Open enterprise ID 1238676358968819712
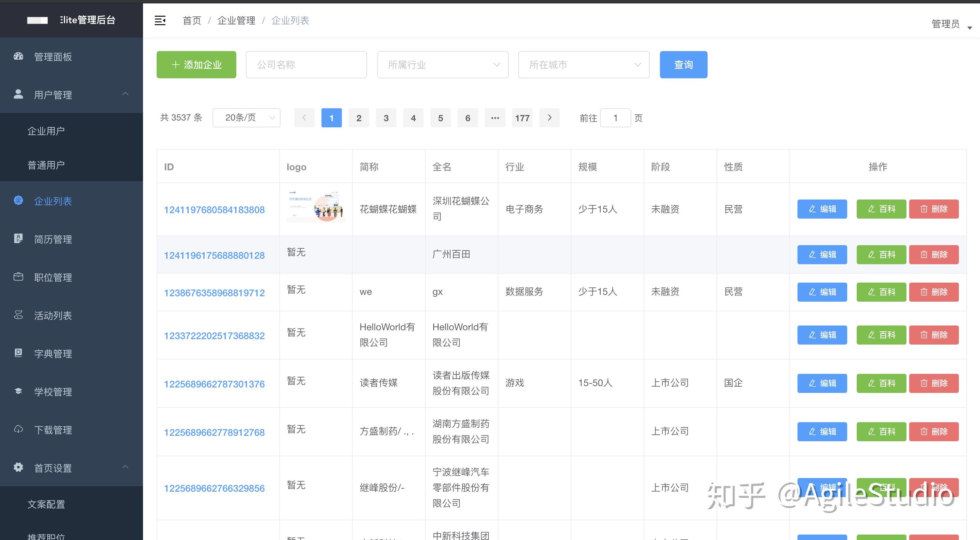The width and height of the screenshot is (980, 540). [x=214, y=293]
